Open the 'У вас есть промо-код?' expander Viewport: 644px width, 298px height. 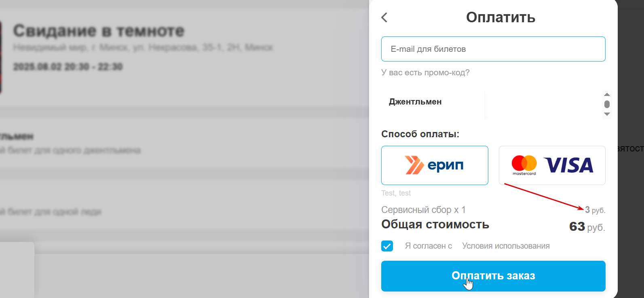(425, 72)
